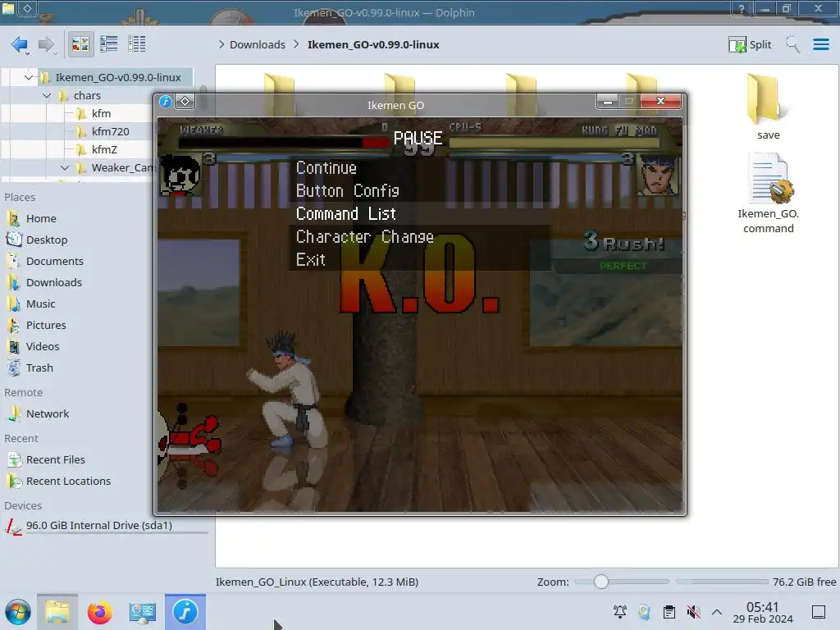840x630 pixels.
Task: Choose Button Config in pause menu
Action: pyautogui.click(x=348, y=190)
